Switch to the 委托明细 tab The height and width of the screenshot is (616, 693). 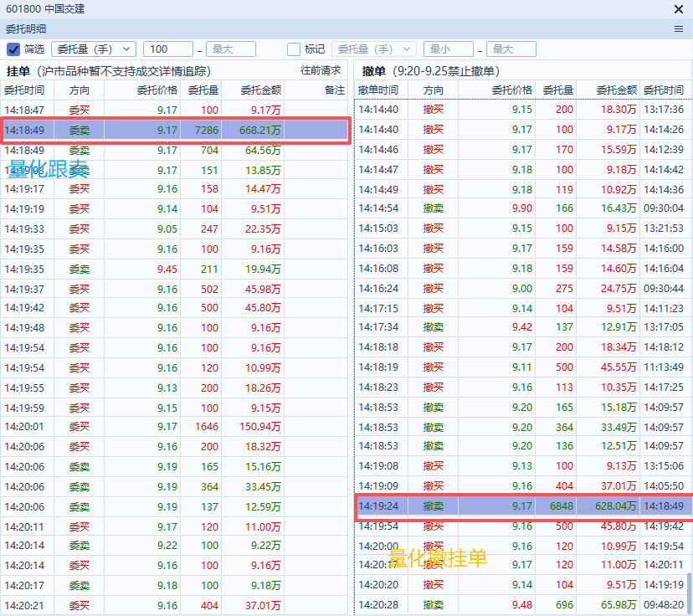tap(26, 29)
